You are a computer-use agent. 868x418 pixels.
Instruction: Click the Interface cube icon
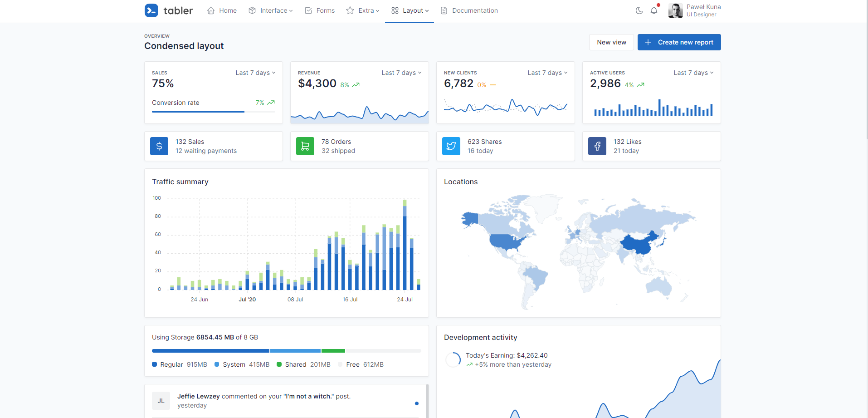[x=252, y=10]
